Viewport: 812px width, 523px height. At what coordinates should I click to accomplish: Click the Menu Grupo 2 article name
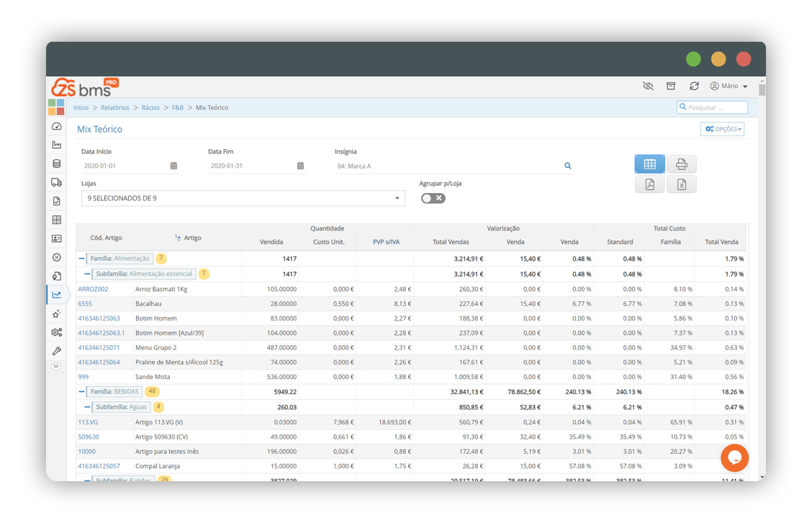click(x=156, y=348)
